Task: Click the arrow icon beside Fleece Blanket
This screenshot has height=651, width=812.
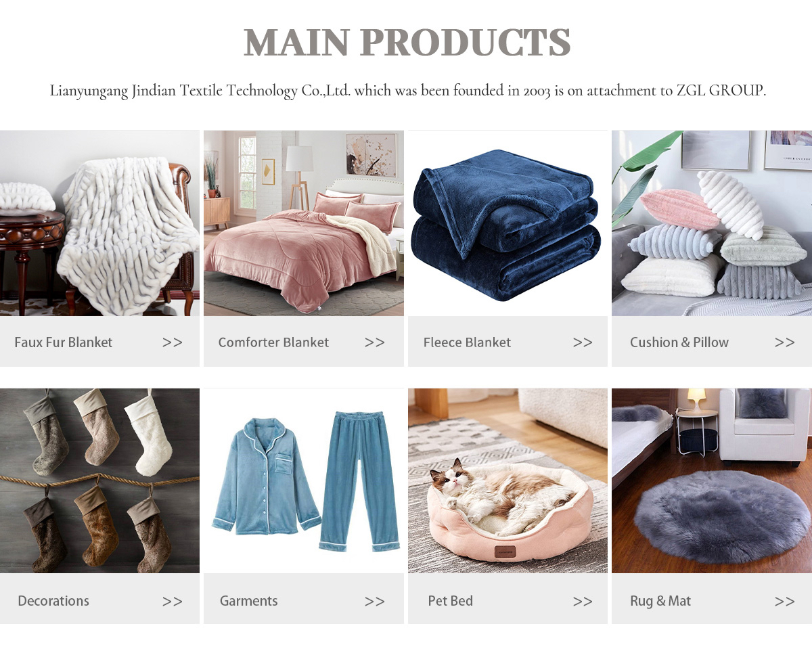Action: pyautogui.click(x=583, y=342)
